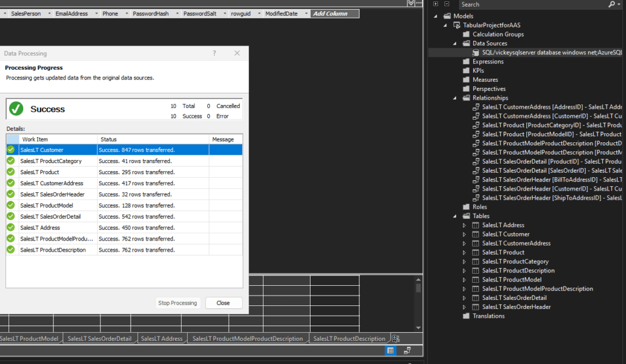Expand the SalesLT Address table node

465,225
